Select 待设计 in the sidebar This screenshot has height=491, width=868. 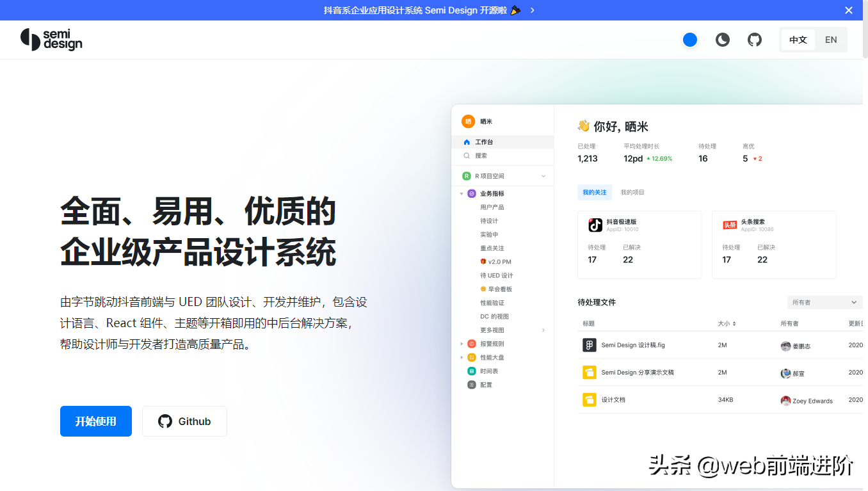click(489, 221)
